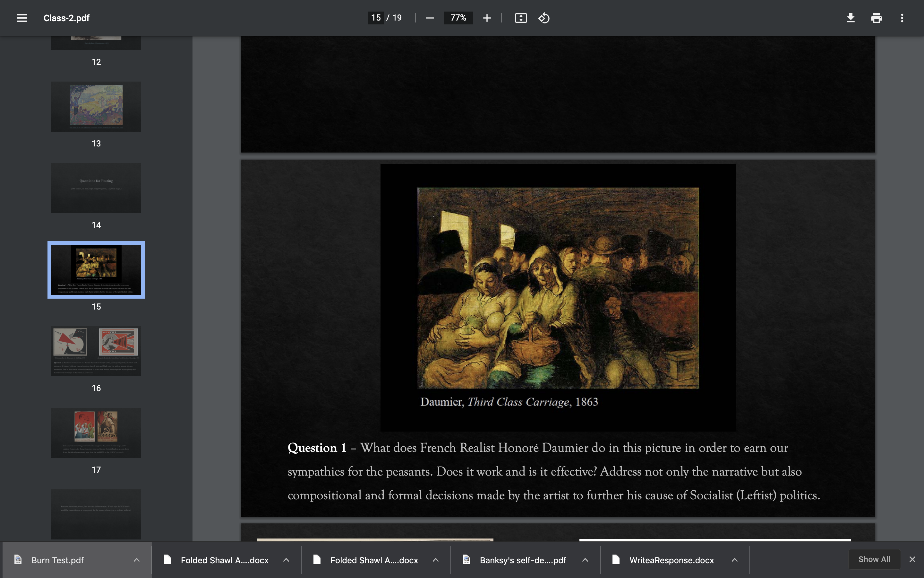Expand options for WriteaResponse.docx download

[735, 560]
